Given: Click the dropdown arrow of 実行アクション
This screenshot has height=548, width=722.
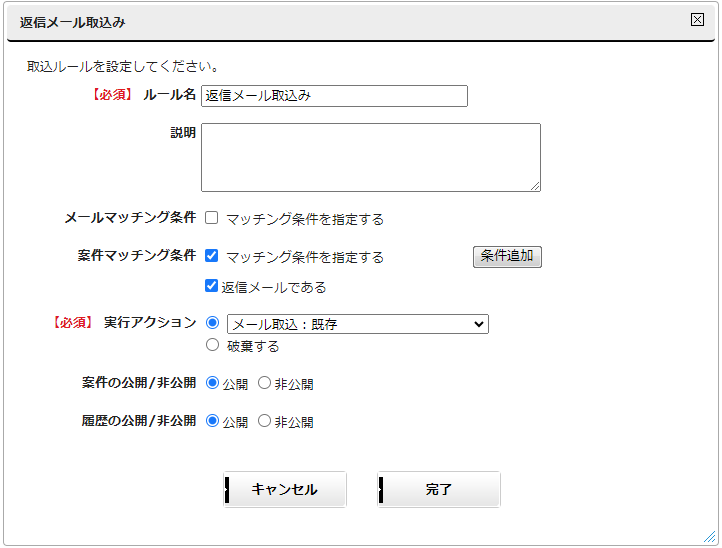Looking at the screenshot, I should point(478,324).
